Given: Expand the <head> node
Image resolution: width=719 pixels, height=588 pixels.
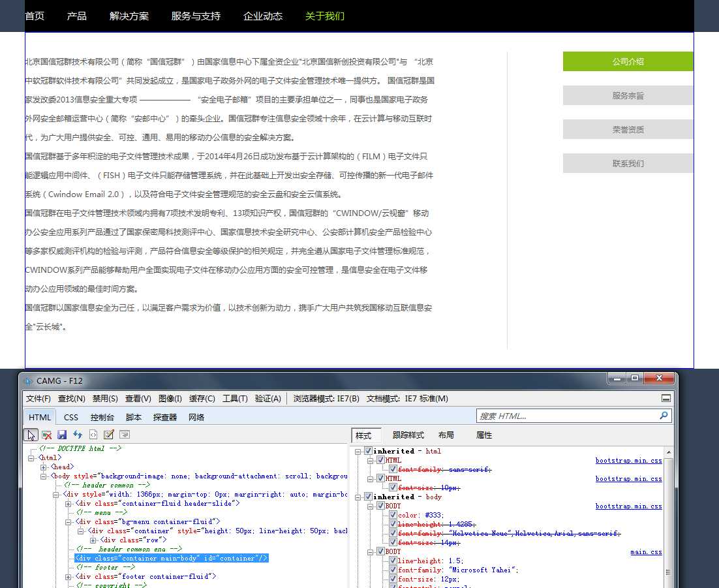Looking at the screenshot, I should pyautogui.click(x=44, y=467).
